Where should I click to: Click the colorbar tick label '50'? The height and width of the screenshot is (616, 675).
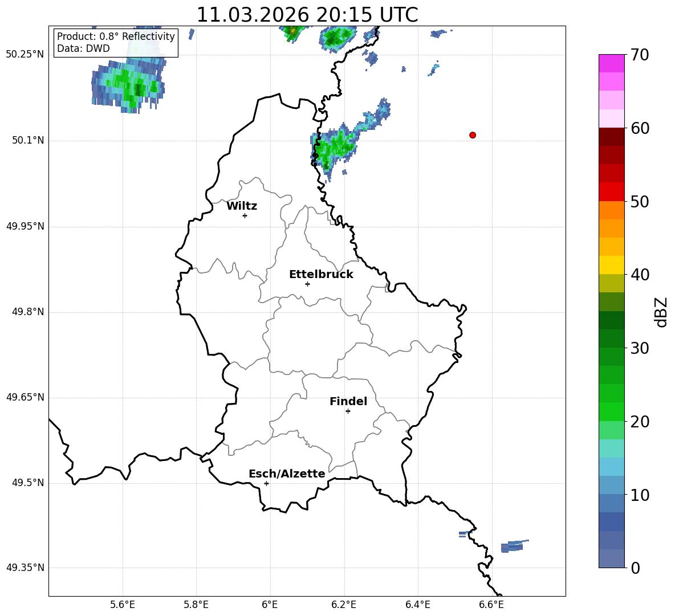640,201
